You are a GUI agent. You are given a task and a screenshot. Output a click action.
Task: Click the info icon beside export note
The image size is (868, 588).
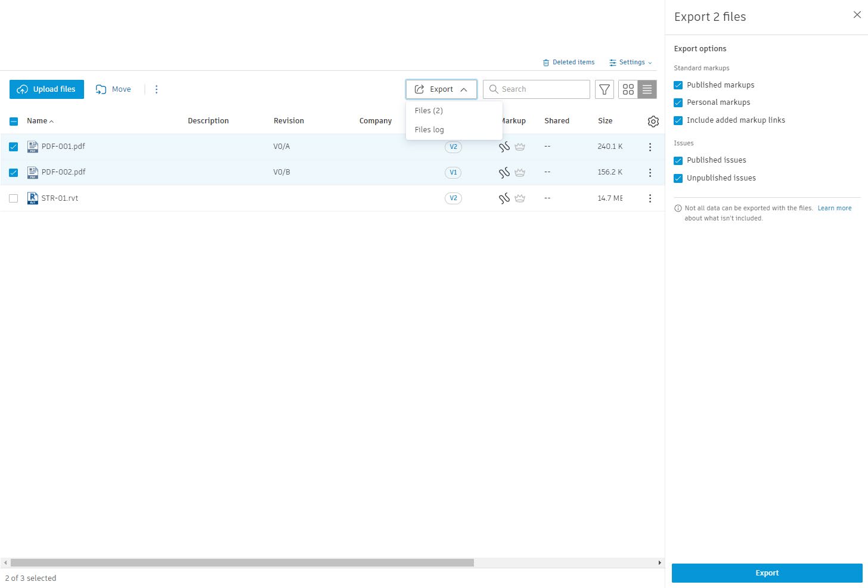(678, 209)
